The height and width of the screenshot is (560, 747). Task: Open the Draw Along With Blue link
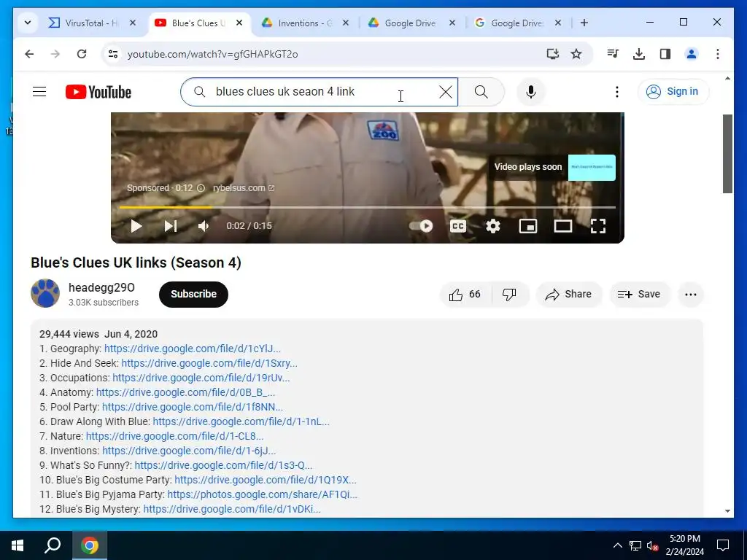pos(241,422)
